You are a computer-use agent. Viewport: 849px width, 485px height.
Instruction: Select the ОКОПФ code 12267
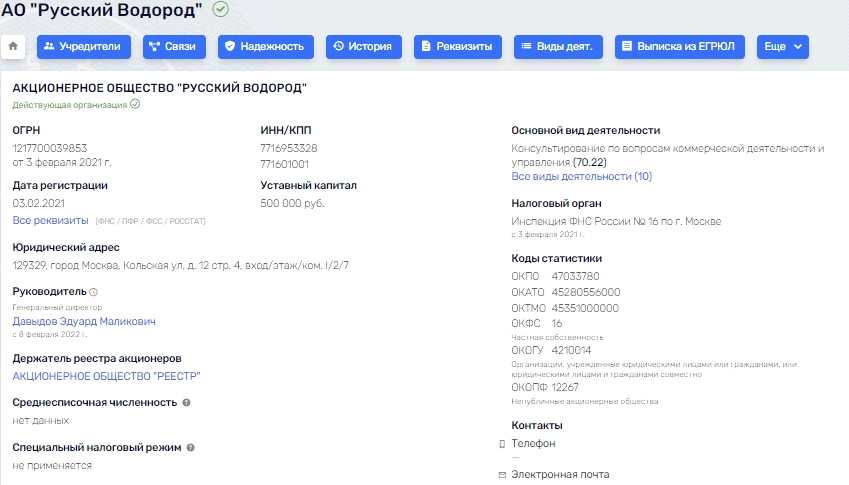565,388
